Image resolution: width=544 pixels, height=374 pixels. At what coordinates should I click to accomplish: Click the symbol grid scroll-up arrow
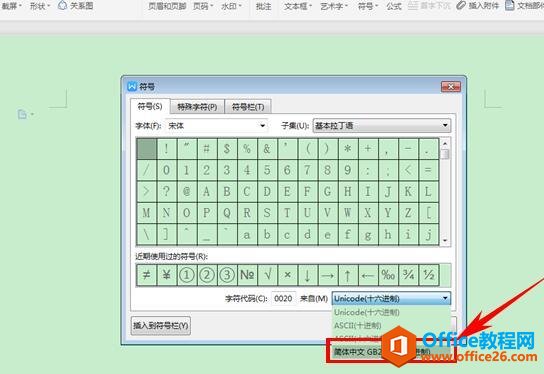[x=445, y=143]
